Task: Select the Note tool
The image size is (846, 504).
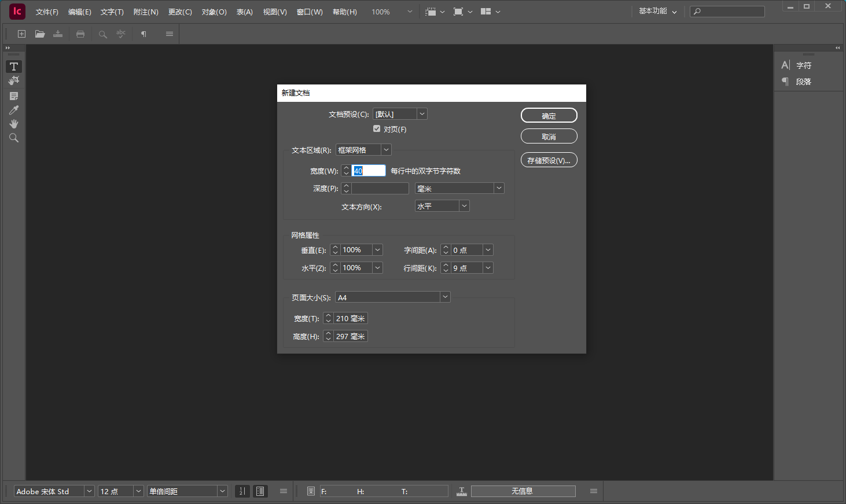Action: click(14, 95)
